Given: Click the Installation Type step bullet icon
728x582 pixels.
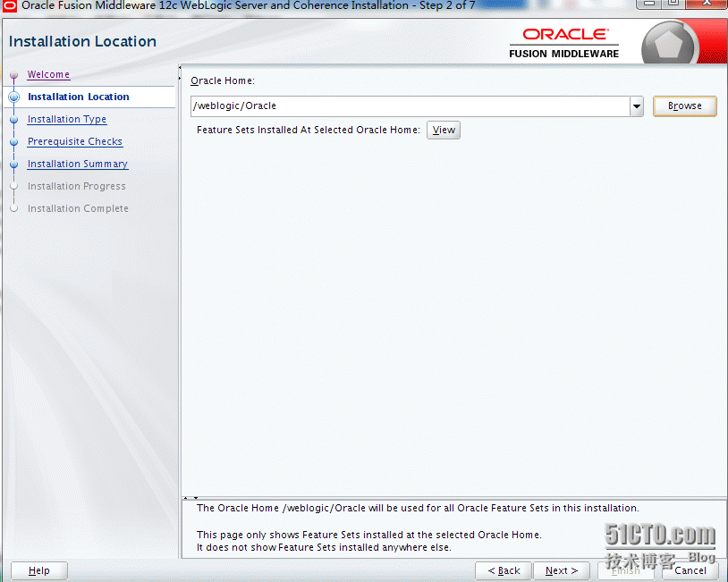Looking at the screenshot, I should tap(14, 120).
